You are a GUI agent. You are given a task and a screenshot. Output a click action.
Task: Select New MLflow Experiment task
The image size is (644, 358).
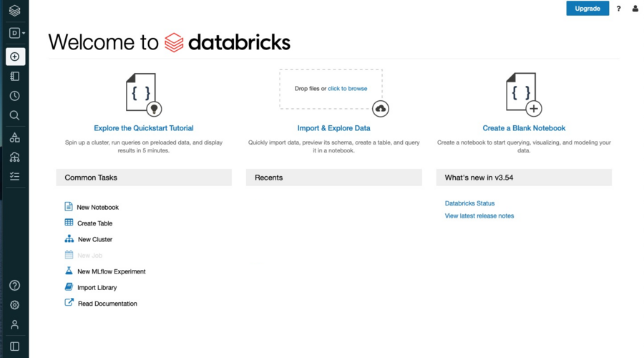pyautogui.click(x=112, y=271)
